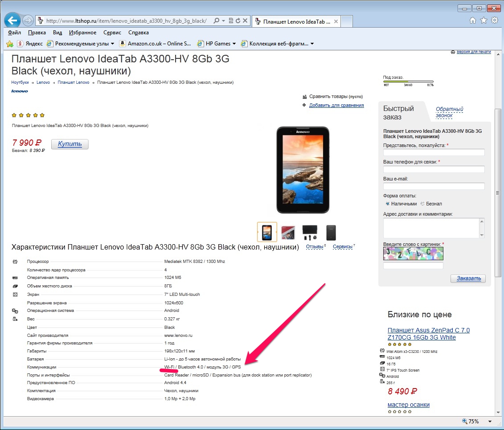This screenshot has height=430, width=504.
Task: Click the main tablet product image
Action: pos(303,170)
